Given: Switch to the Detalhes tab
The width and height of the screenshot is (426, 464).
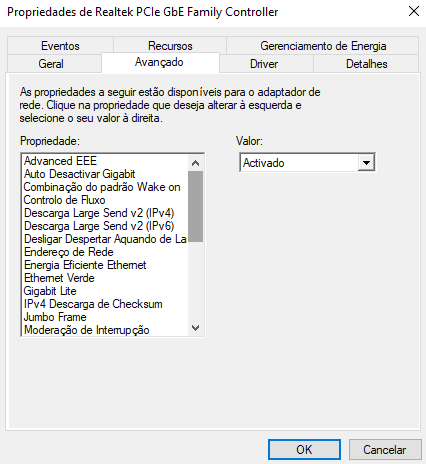Looking at the screenshot, I should [366, 64].
